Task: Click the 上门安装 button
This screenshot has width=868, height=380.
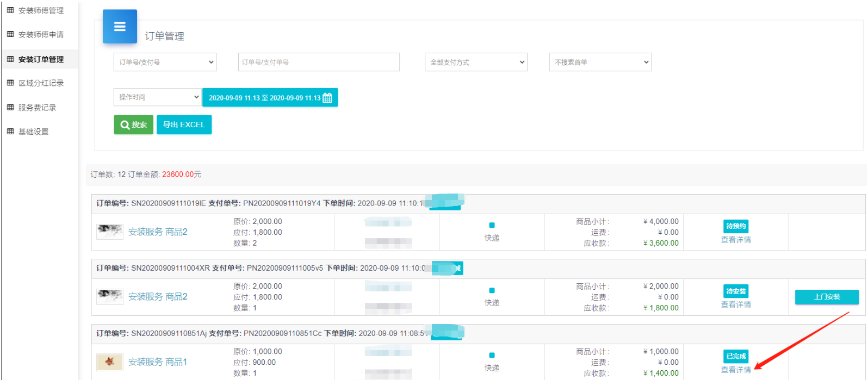Action: point(827,297)
